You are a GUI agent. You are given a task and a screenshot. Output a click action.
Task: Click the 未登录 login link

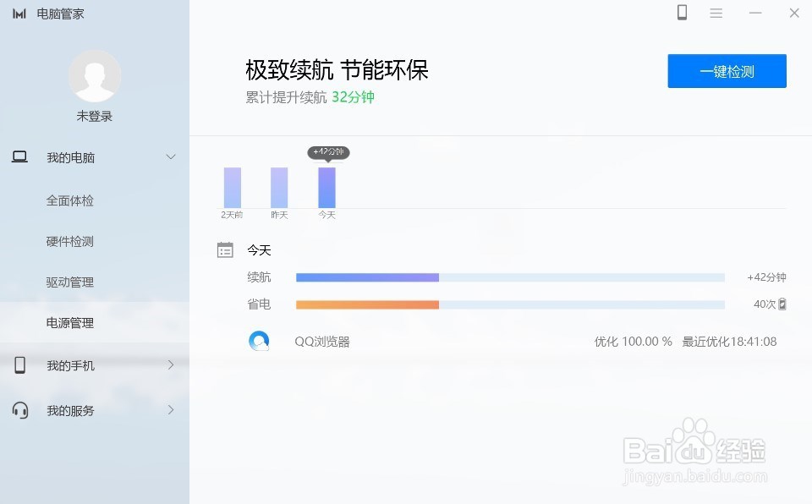(94, 115)
